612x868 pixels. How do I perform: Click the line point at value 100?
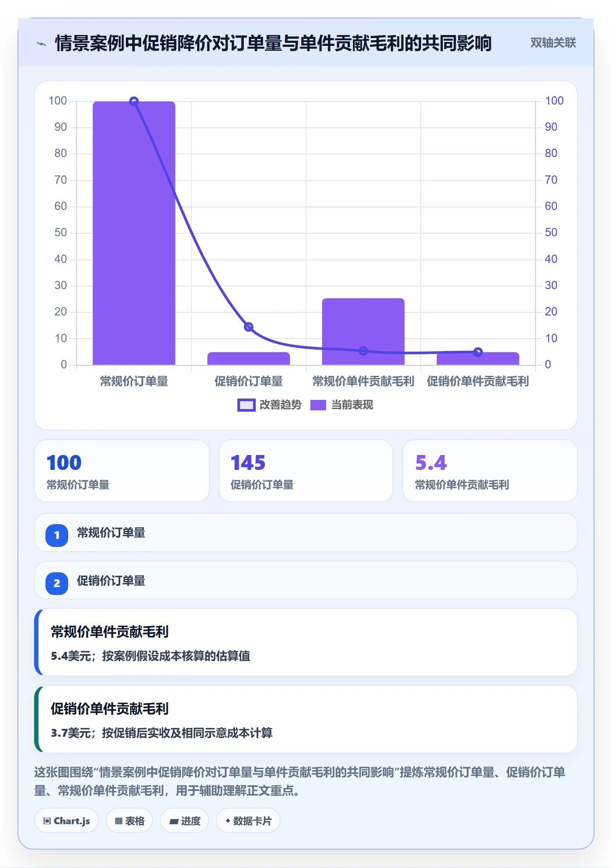134,101
